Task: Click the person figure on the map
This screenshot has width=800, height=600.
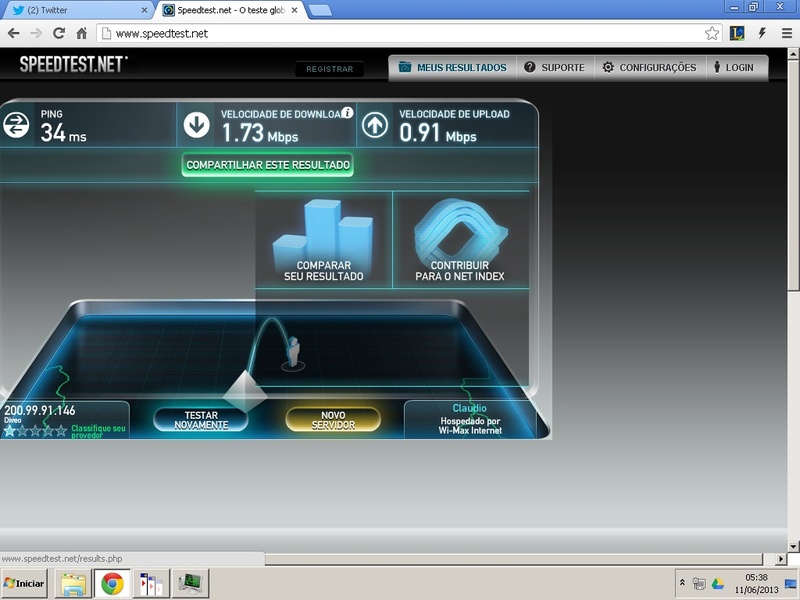Action: coord(293,352)
